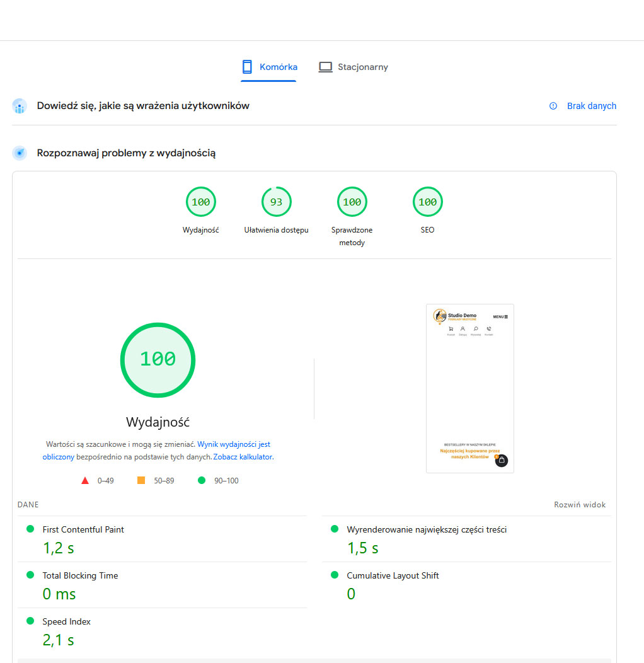Click the green 90–100 legend dot
Screen dimensions: 644x663
point(201,480)
